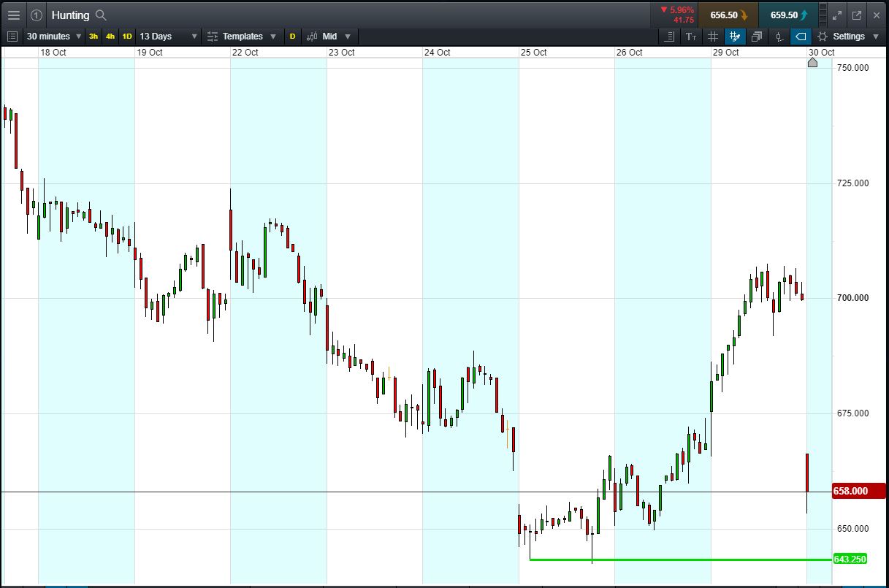Open the list panel icon beside 30 minutes
889x588 pixels.
12,37
